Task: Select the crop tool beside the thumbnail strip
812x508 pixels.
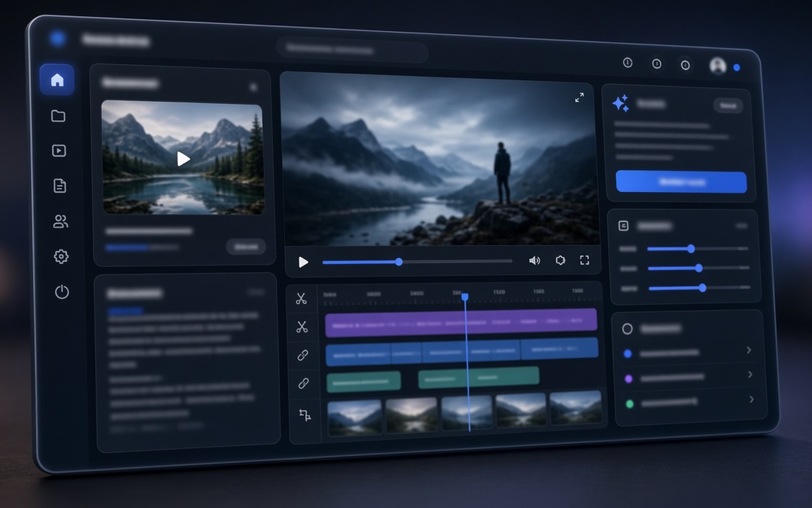Action: (305, 415)
